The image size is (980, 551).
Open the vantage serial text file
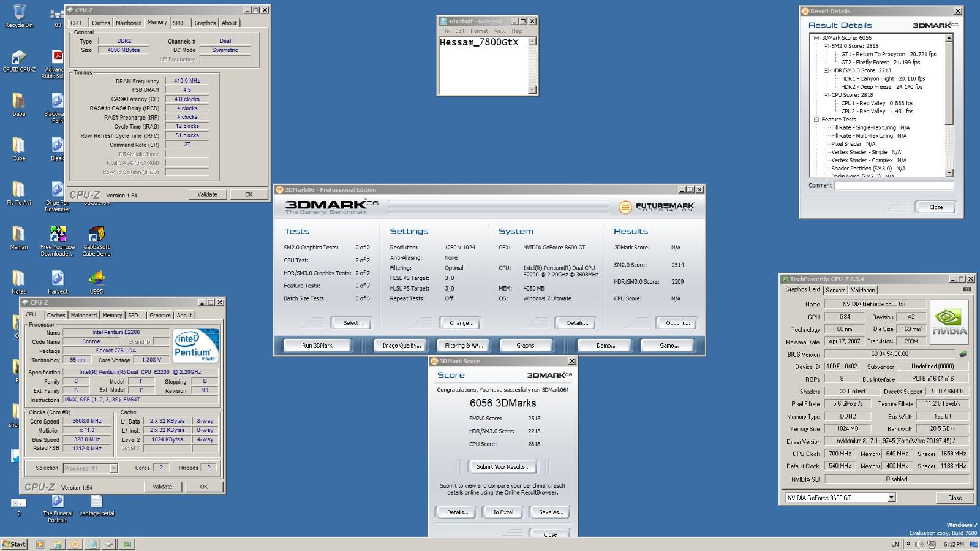pyautogui.click(x=96, y=505)
